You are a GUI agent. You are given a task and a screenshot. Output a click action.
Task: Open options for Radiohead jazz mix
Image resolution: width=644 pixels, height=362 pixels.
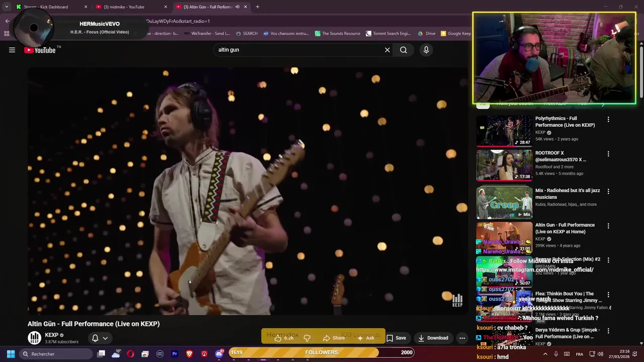pos(608,192)
